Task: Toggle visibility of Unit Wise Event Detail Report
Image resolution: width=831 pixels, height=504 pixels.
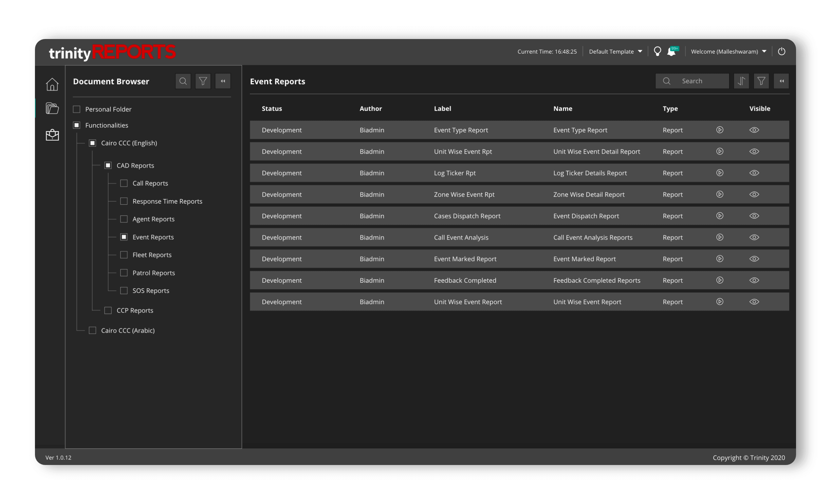Action: coord(754,151)
